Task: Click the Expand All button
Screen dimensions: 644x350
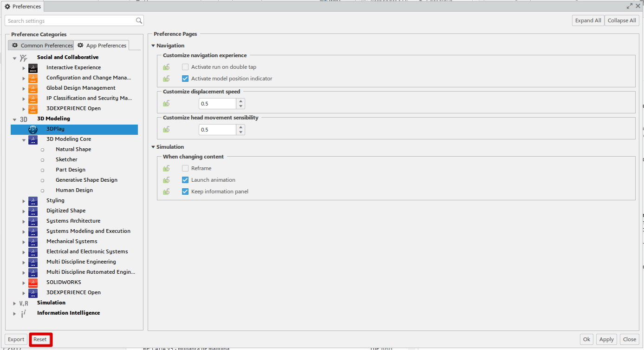Action: click(588, 20)
